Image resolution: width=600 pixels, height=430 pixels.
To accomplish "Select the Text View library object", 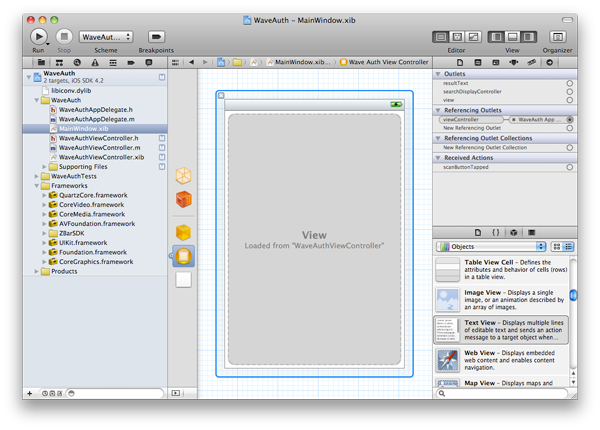I will 501,330.
